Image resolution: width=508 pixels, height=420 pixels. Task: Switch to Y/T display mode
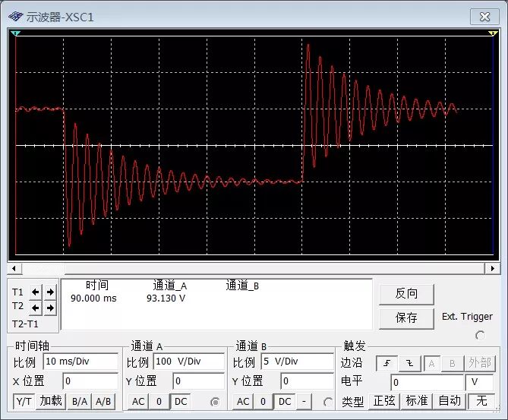[x=24, y=401]
